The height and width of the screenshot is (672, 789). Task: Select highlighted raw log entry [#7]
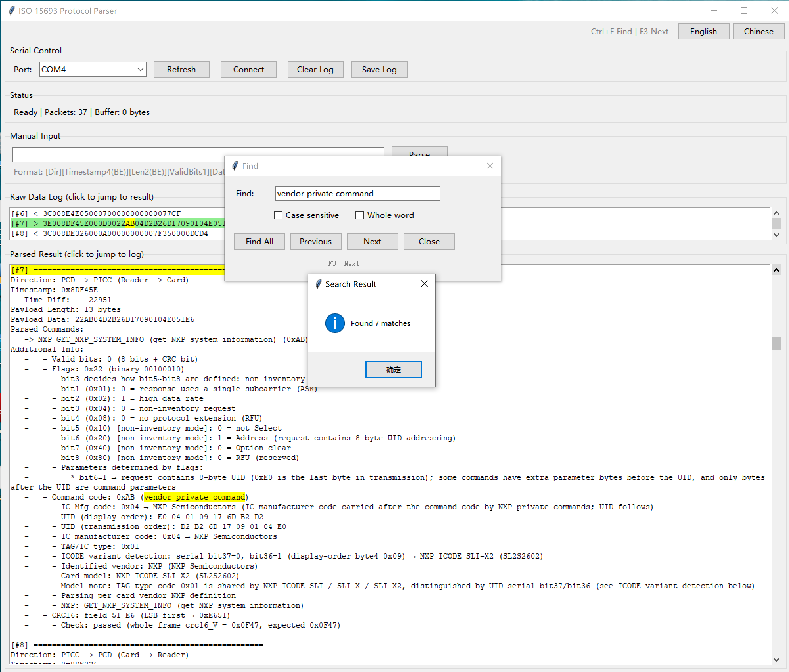[x=118, y=223]
